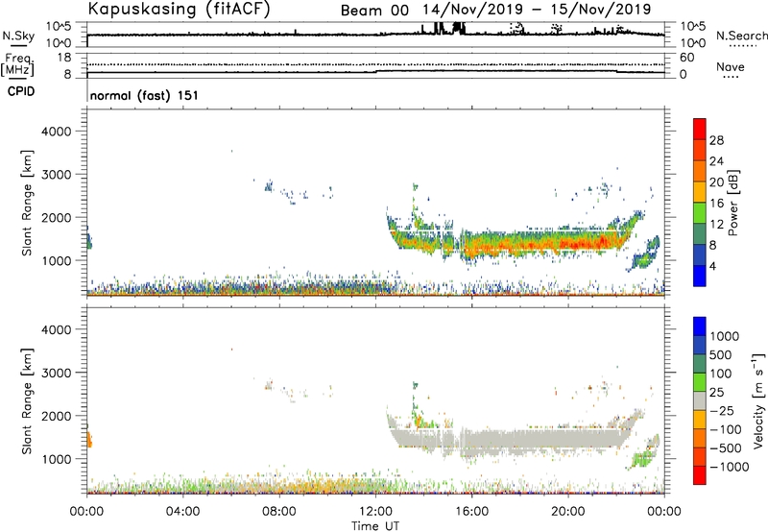Click the 04:00 time axis tick label
768x532 pixels.
click(182, 512)
